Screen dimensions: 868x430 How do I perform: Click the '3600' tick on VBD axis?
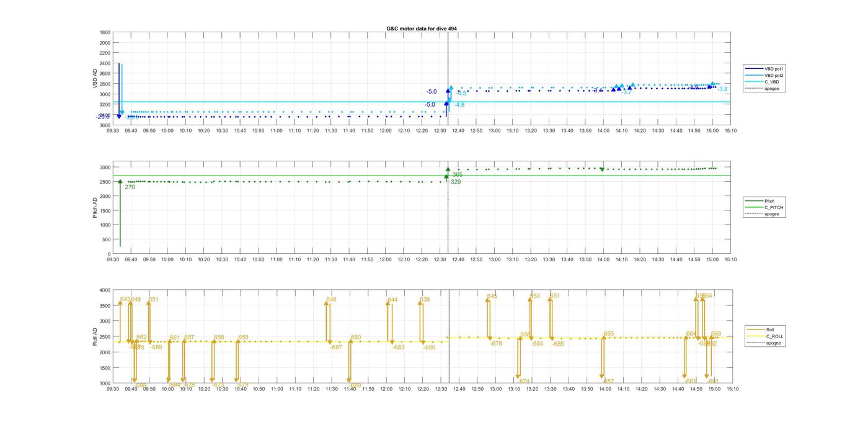pyautogui.click(x=105, y=125)
